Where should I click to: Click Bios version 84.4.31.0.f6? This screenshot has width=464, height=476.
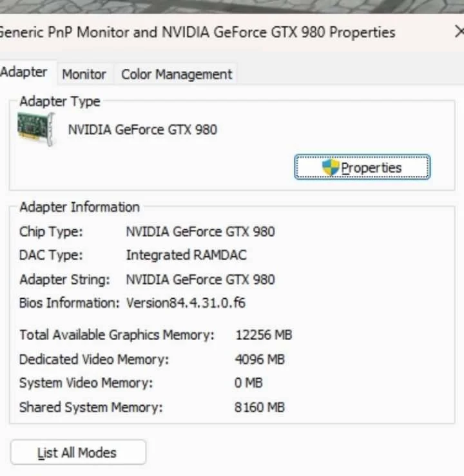pyautogui.click(x=186, y=303)
